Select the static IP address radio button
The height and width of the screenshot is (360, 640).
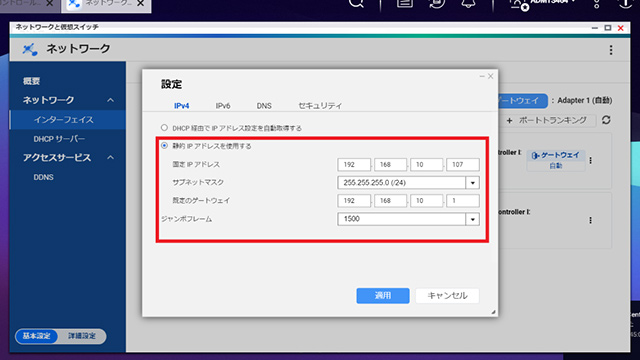pos(164,146)
